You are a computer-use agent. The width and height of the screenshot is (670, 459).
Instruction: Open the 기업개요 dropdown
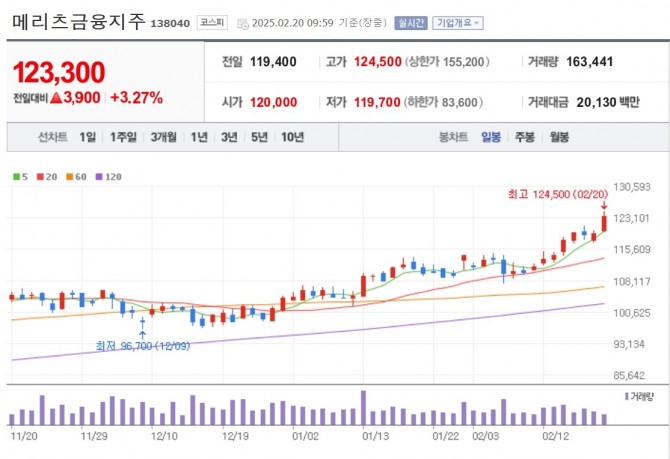coord(458,23)
